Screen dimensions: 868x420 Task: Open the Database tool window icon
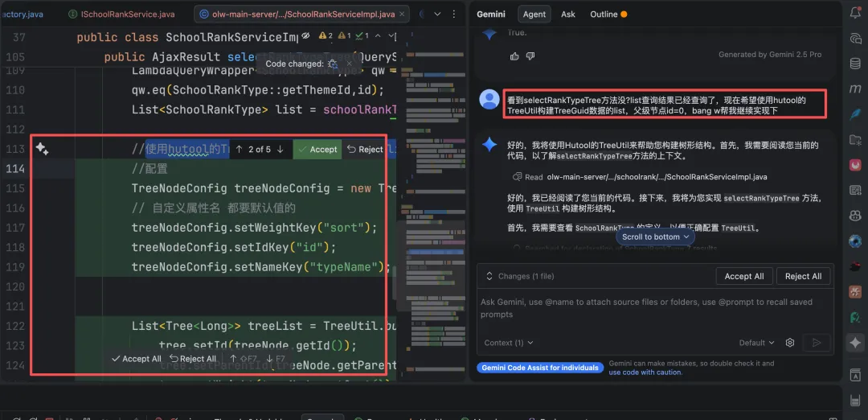pyautogui.click(x=855, y=64)
